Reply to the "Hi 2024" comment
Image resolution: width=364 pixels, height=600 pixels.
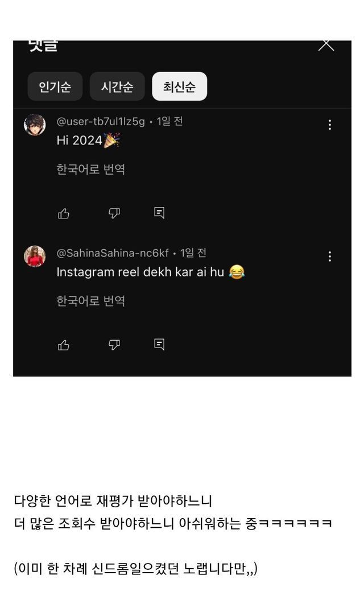tap(159, 213)
